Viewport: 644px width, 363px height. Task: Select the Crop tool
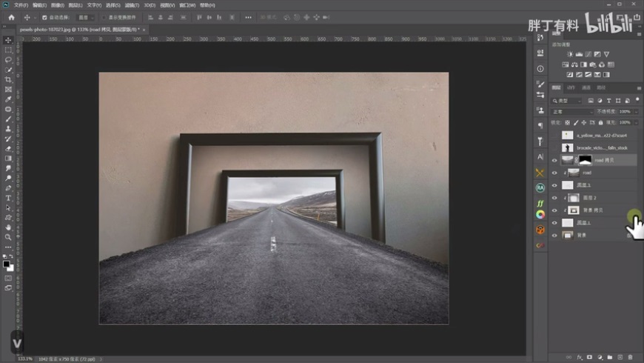(x=9, y=79)
